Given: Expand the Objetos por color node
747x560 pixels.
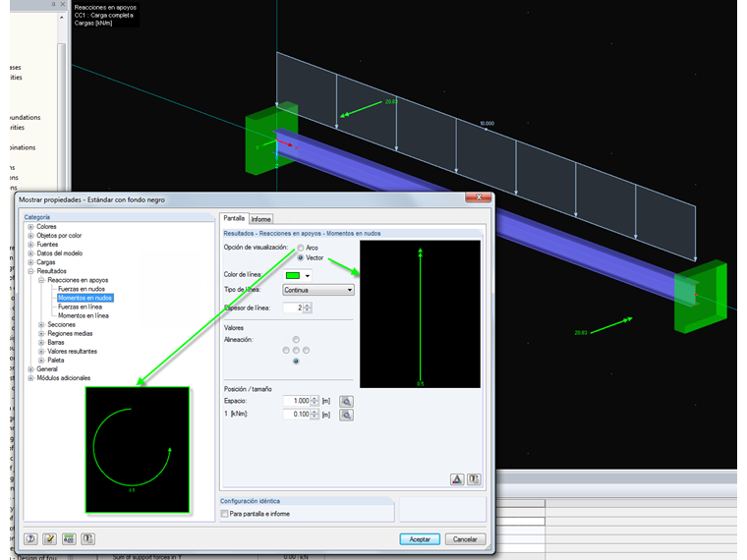Looking at the screenshot, I should [x=30, y=235].
